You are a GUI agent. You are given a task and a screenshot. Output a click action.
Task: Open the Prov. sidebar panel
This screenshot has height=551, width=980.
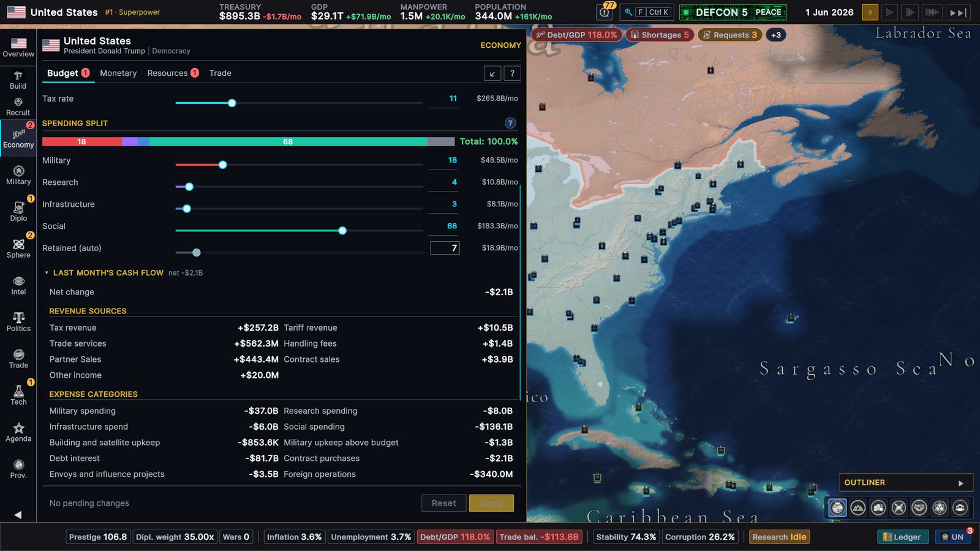tap(18, 469)
